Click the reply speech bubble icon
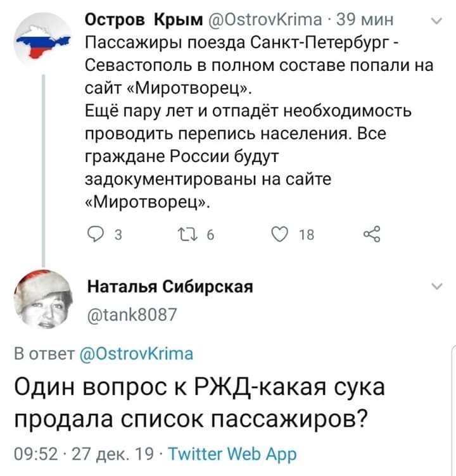Screen dimensions: 456x476 point(96,234)
